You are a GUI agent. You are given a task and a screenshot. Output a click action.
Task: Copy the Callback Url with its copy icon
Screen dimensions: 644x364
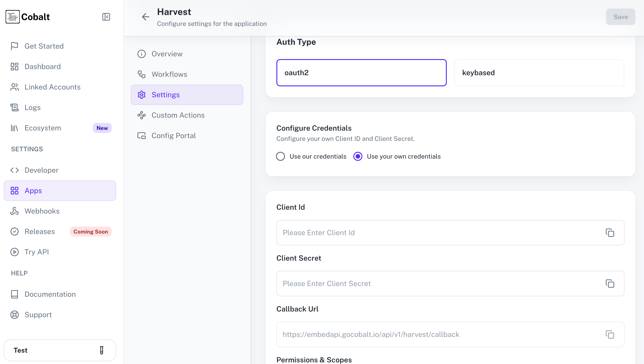tap(610, 334)
